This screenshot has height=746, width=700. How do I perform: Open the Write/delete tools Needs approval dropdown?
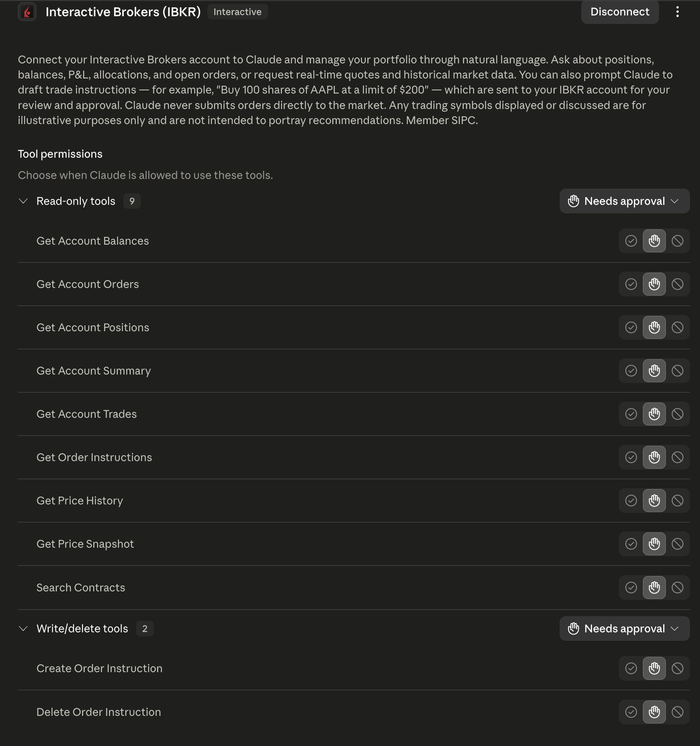pos(624,628)
